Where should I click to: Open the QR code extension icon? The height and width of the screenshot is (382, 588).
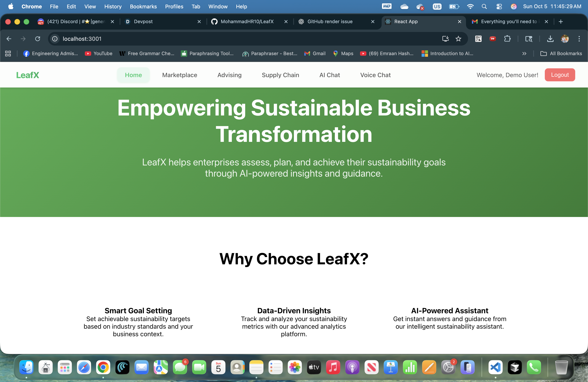pyautogui.click(x=478, y=39)
